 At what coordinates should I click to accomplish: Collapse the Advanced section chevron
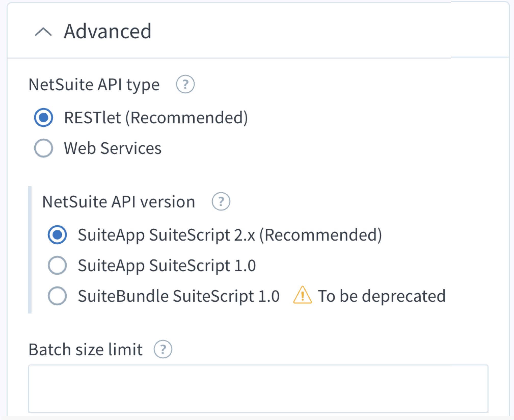tap(43, 32)
